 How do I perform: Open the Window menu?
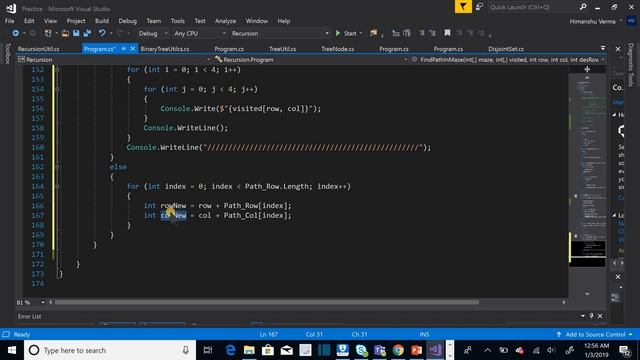257,21
